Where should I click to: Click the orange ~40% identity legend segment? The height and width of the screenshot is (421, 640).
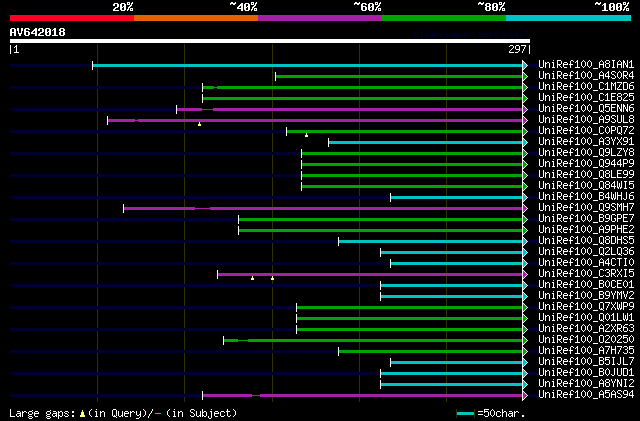196,18
